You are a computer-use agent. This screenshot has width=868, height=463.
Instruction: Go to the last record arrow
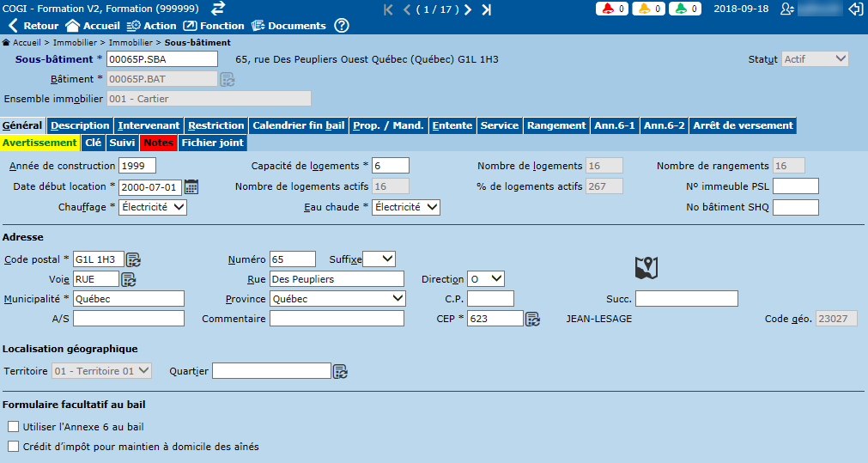click(487, 9)
